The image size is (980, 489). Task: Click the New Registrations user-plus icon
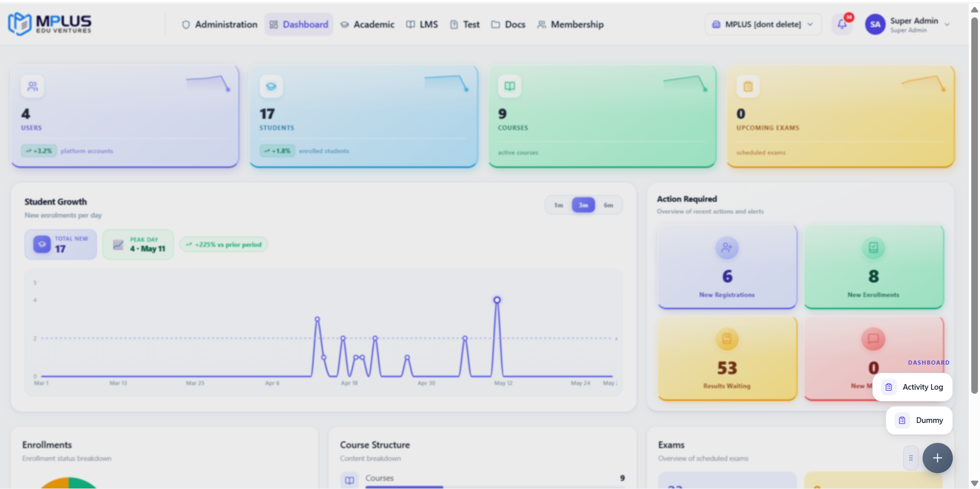(x=727, y=248)
